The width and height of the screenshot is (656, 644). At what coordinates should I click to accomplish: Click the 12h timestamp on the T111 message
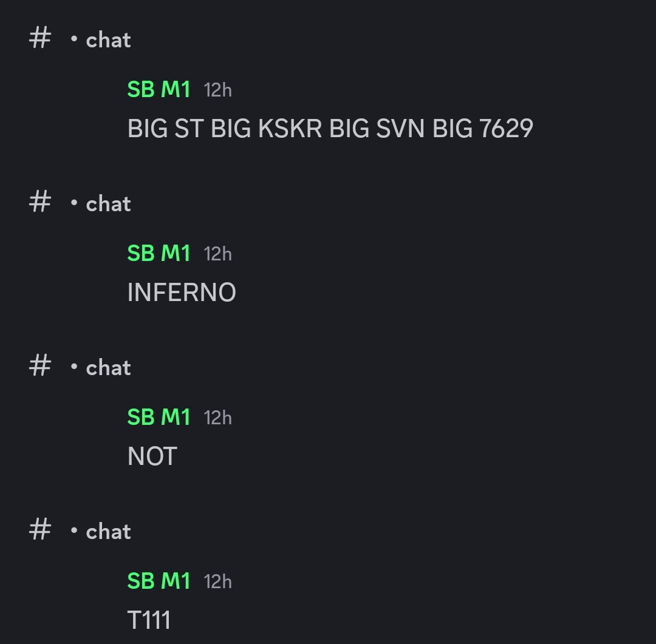[217, 582]
